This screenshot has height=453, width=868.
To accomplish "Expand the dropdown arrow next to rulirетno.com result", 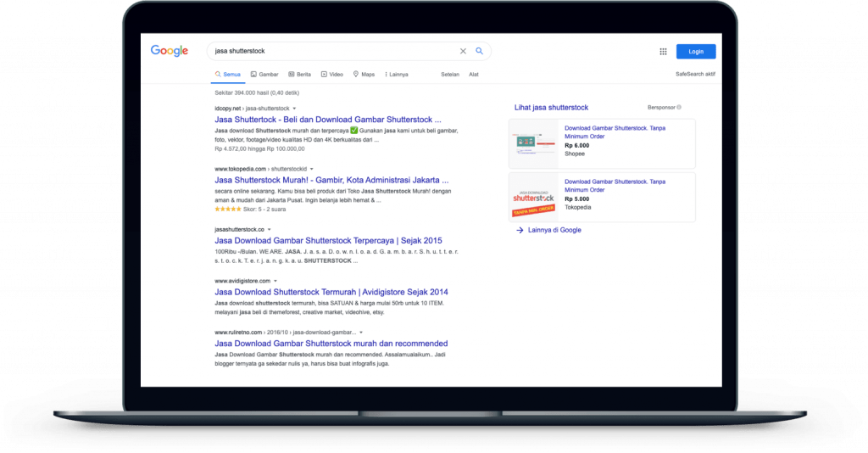I will (361, 333).
